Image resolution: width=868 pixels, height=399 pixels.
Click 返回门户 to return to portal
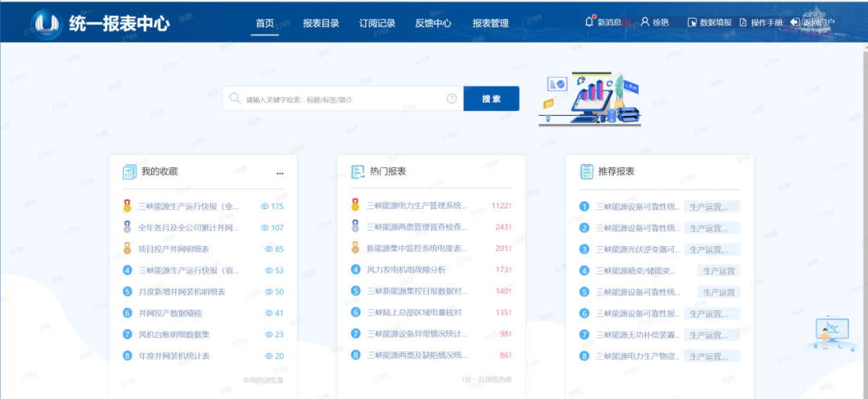click(812, 23)
